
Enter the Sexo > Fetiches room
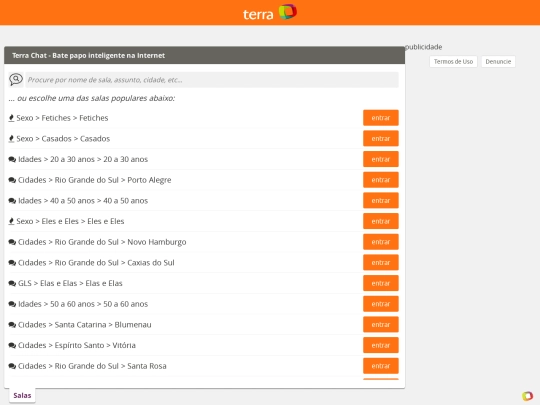coord(381,118)
